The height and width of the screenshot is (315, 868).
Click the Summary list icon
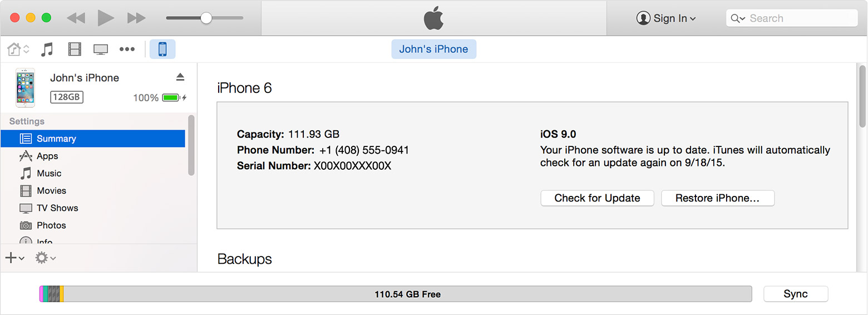click(x=26, y=139)
